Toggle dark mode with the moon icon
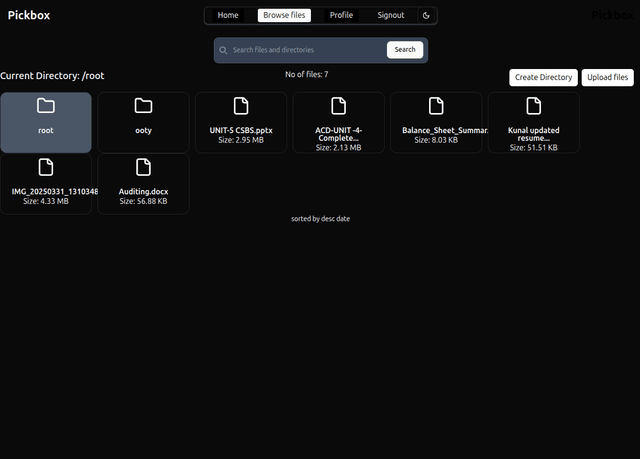The image size is (640, 459). click(426, 16)
